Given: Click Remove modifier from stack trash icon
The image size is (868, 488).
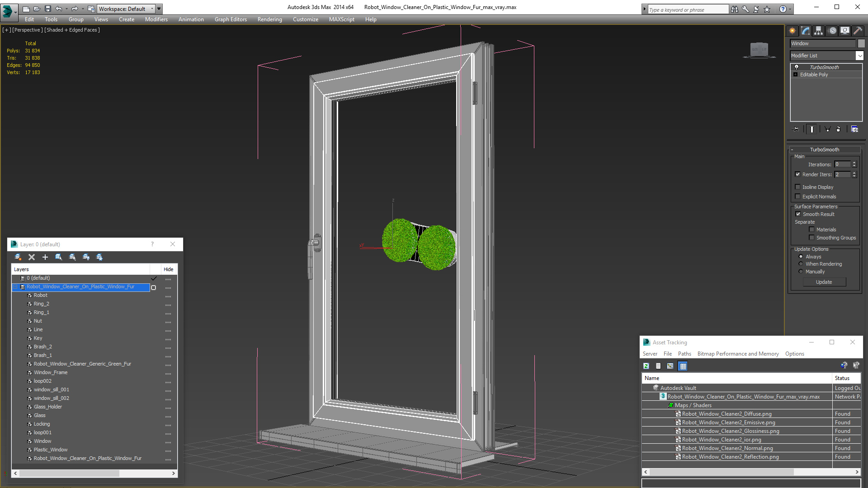Looking at the screenshot, I should point(838,129).
